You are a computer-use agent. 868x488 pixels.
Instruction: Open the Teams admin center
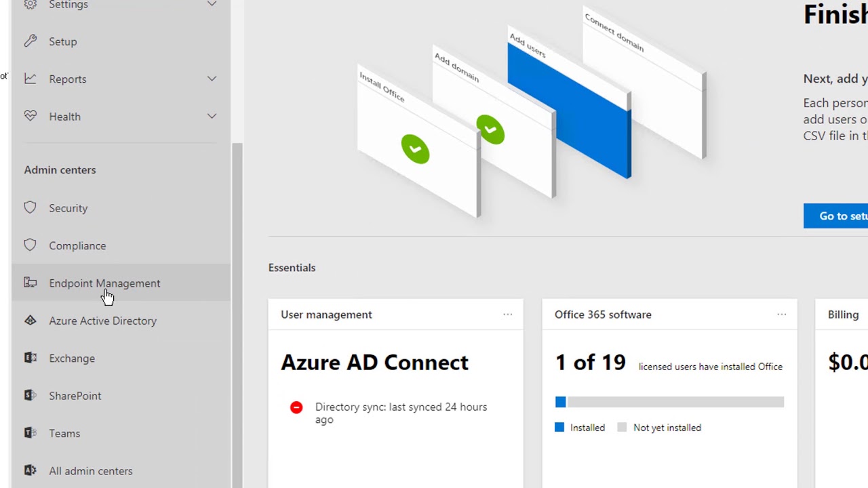point(121,433)
